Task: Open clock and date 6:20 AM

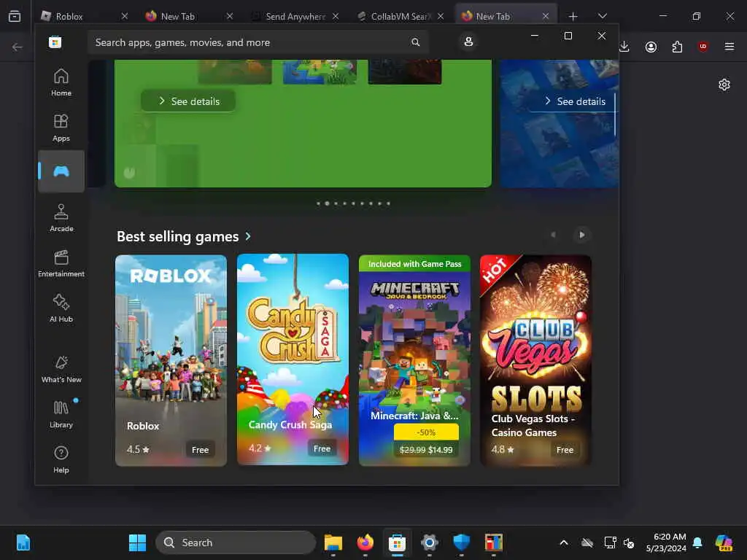Action: pyautogui.click(x=666, y=542)
